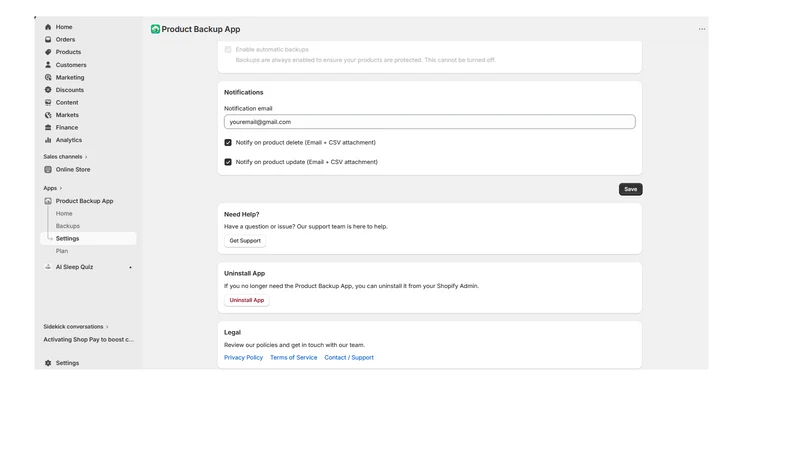Click the Markets globe icon

48,115
